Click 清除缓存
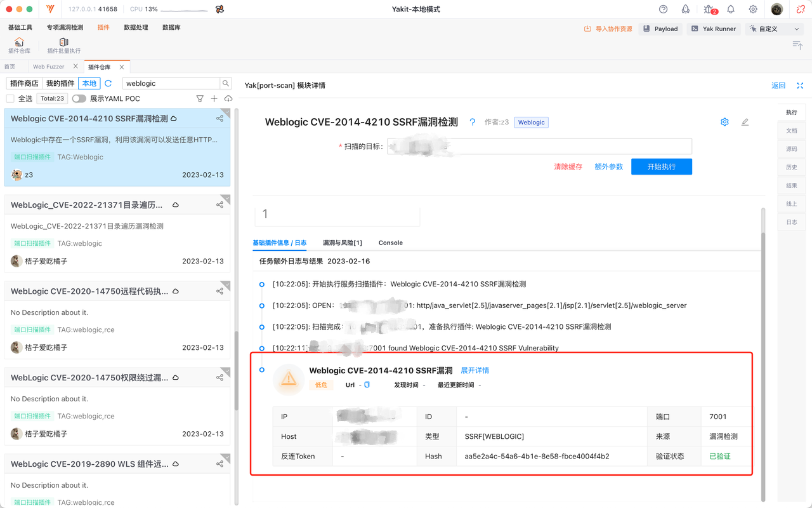Screen dimensions: 812x508 pyautogui.click(x=568, y=166)
